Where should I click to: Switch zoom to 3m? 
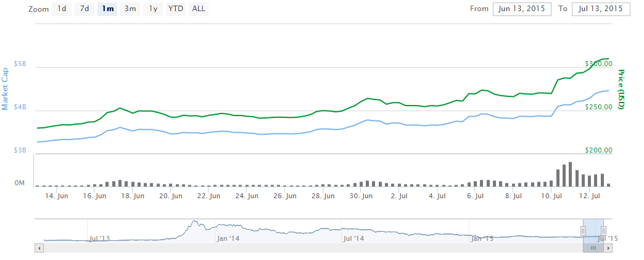[130, 9]
